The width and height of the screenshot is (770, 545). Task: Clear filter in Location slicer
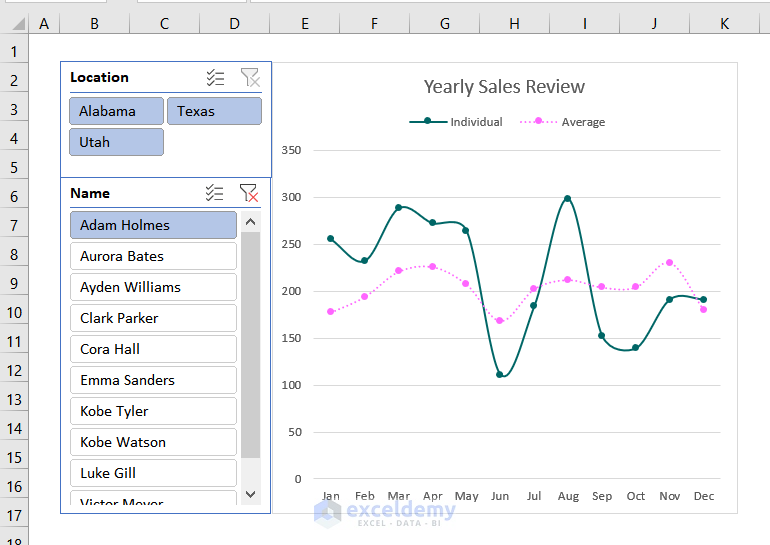(x=249, y=78)
